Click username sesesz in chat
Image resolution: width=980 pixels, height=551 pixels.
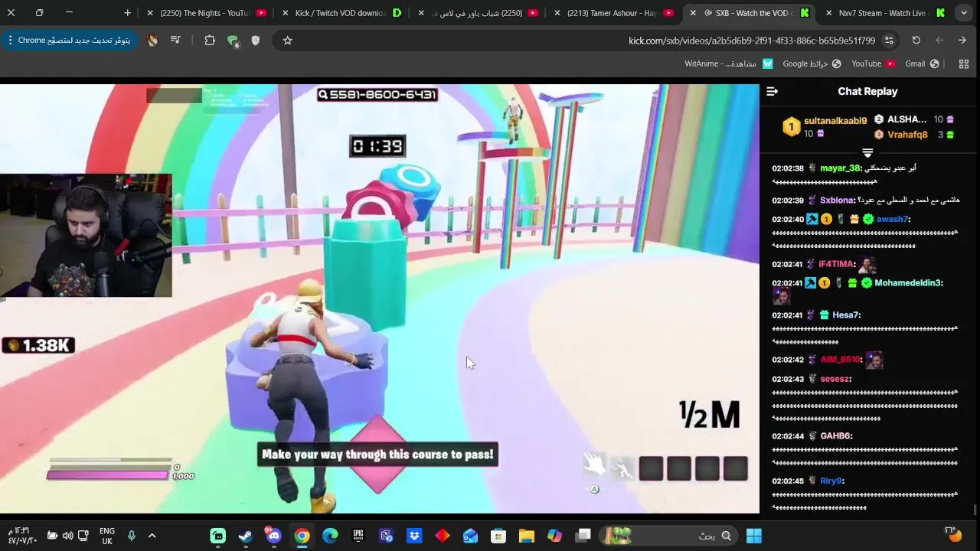[835, 380]
